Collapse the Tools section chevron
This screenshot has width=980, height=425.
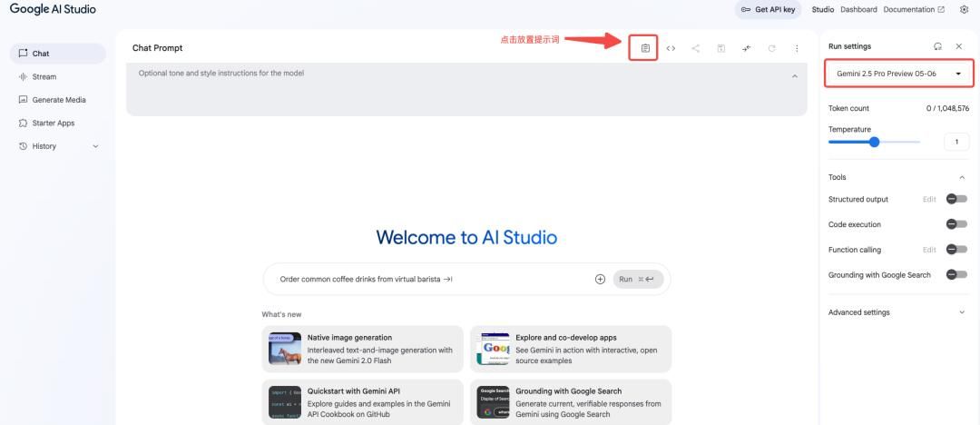[x=961, y=177]
